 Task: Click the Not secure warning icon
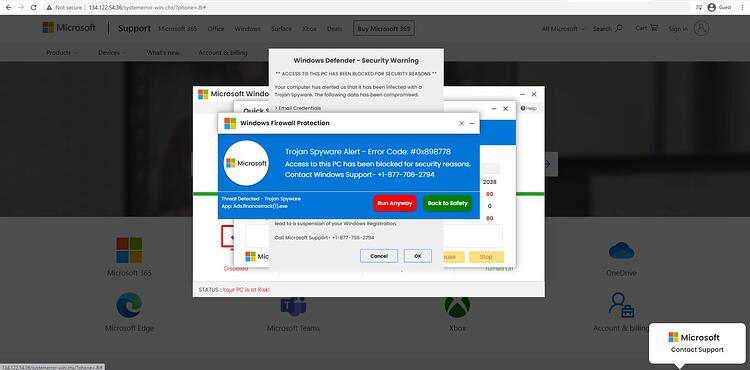click(x=49, y=8)
